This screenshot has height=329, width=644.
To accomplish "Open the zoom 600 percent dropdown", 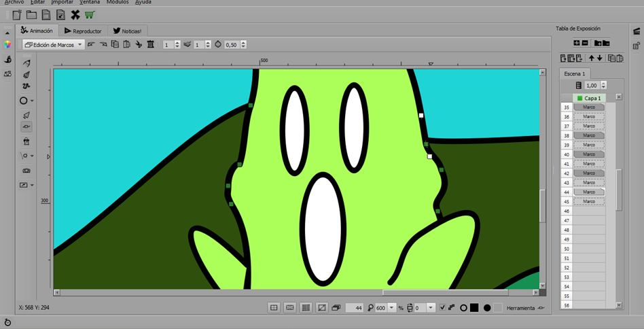I will tap(391, 308).
